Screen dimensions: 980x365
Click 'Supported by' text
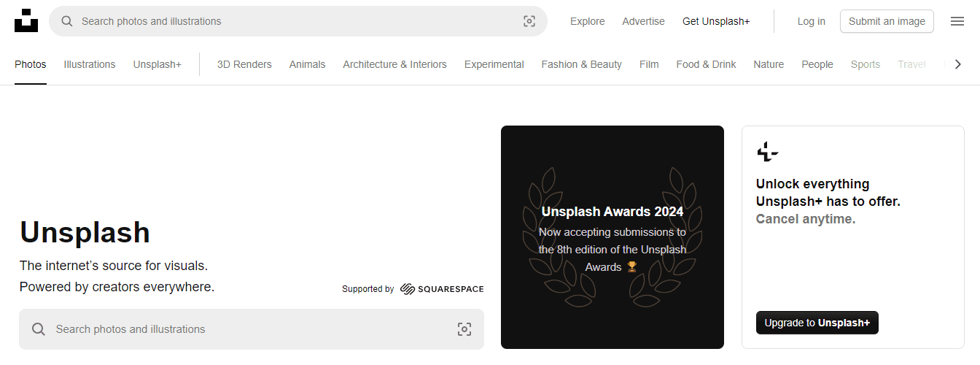tap(367, 289)
